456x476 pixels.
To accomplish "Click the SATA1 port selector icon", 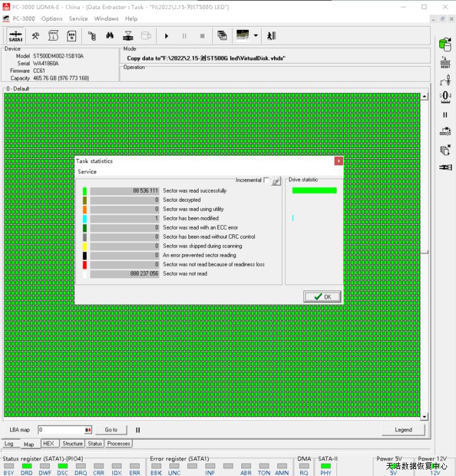I will click(15, 36).
